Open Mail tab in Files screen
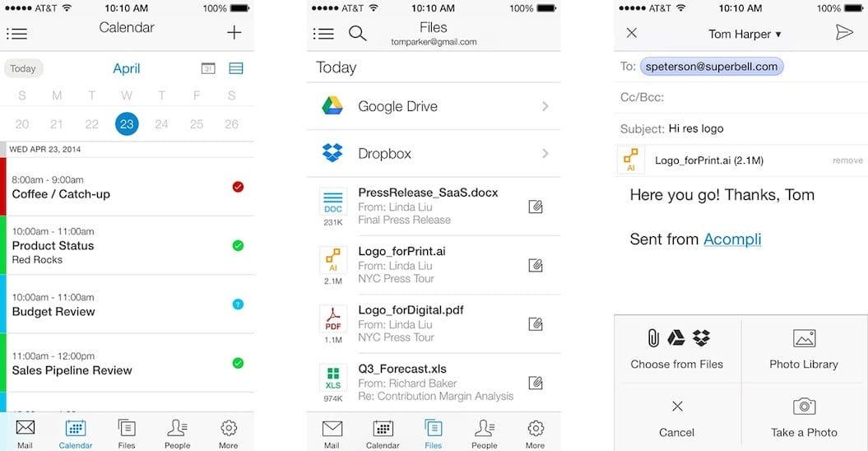Image resolution: width=868 pixels, height=451 pixels. (x=332, y=434)
